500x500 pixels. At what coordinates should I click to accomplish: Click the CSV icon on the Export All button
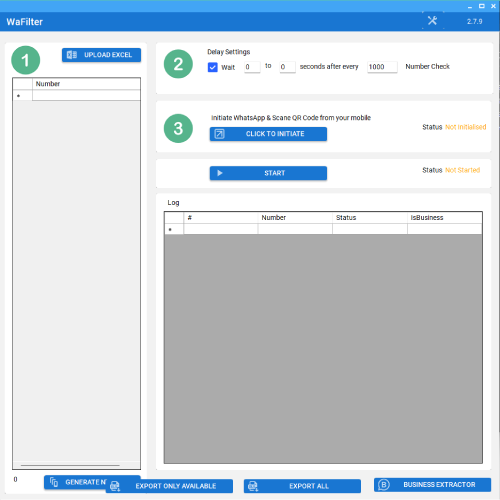(x=253, y=486)
